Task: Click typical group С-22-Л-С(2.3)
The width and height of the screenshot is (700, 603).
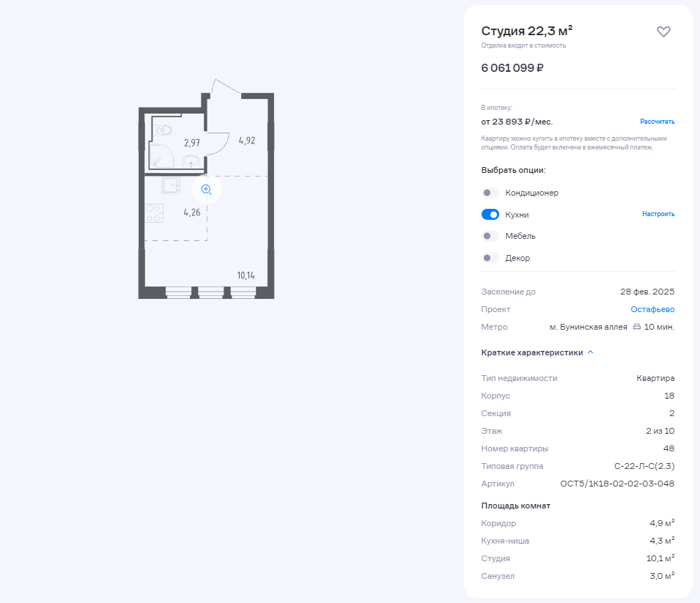Action: pos(644,466)
